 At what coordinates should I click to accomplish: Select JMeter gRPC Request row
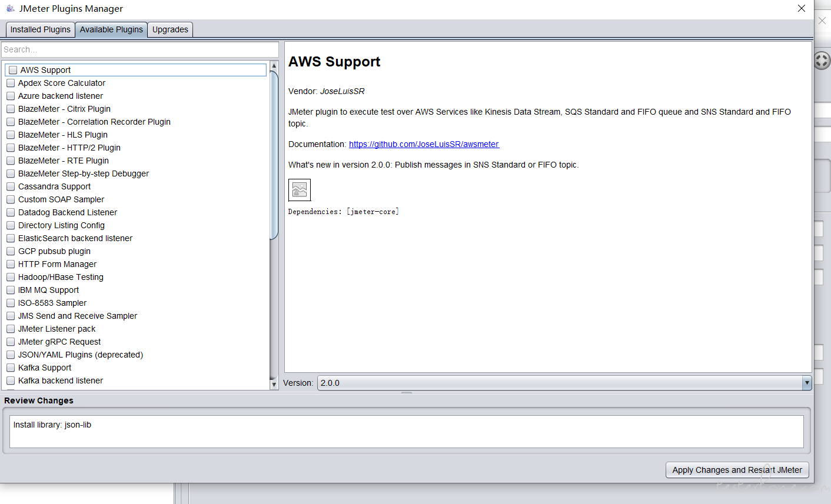tap(136, 342)
